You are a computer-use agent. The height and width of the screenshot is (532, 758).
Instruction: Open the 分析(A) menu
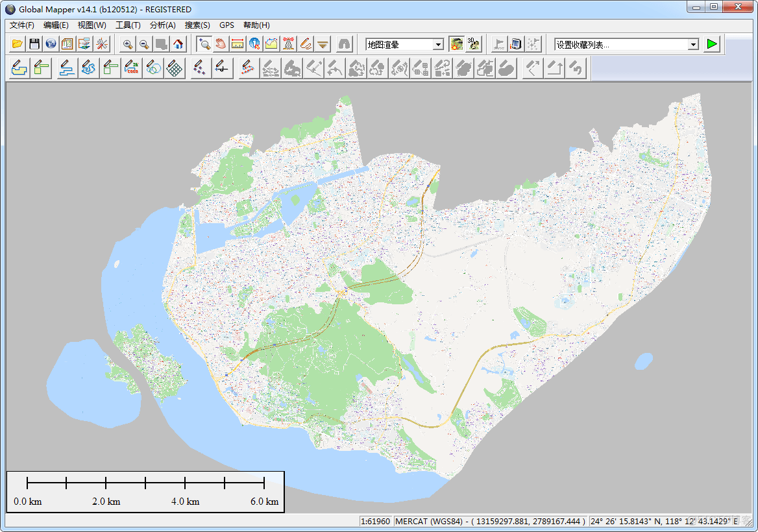(162, 25)
